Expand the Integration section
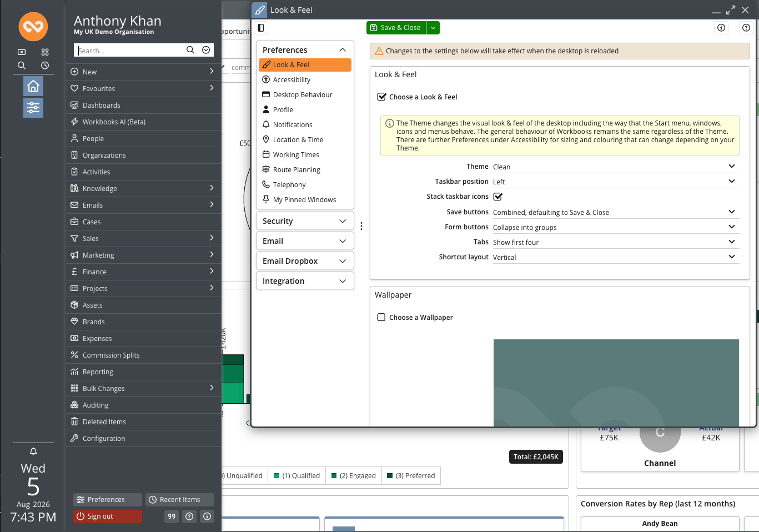This screenshot has height=532, width=759. pyautogui.click(x=305, y=281)
